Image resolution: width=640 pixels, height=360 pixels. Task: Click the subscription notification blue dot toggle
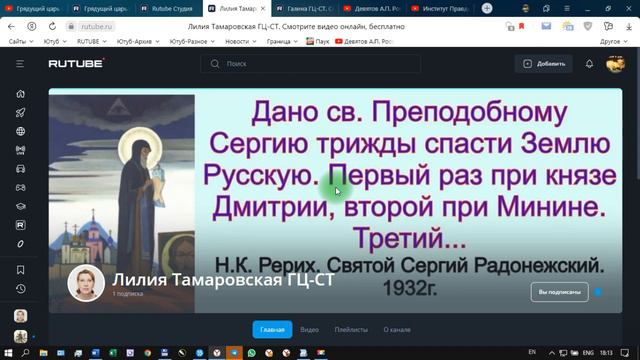598,292
